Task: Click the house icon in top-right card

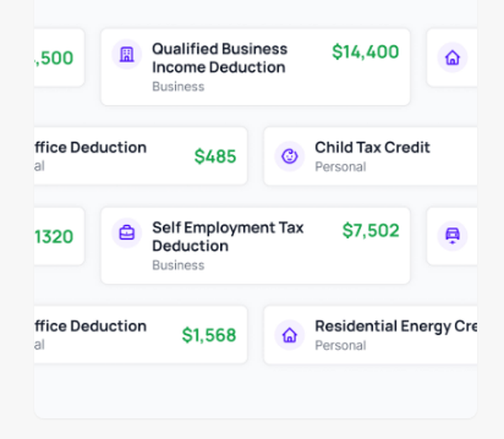Action: [x=452, y=58]
